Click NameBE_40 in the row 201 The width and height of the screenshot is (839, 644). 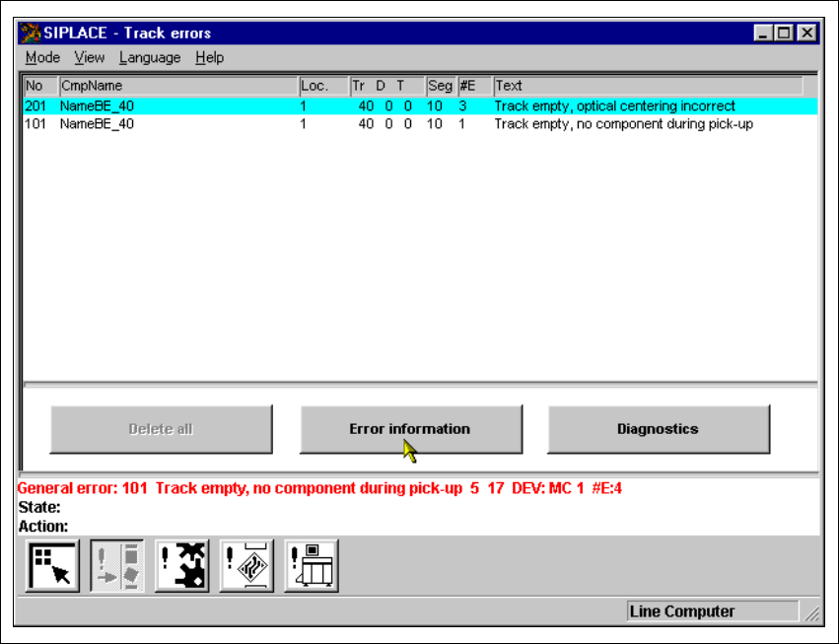(x=97, y=106)
